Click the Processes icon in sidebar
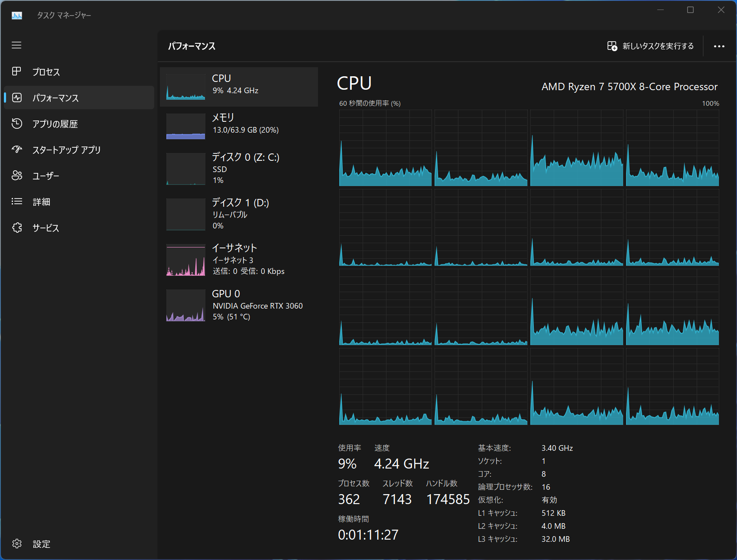The image size is (737, 560). (x=16, y=72)
